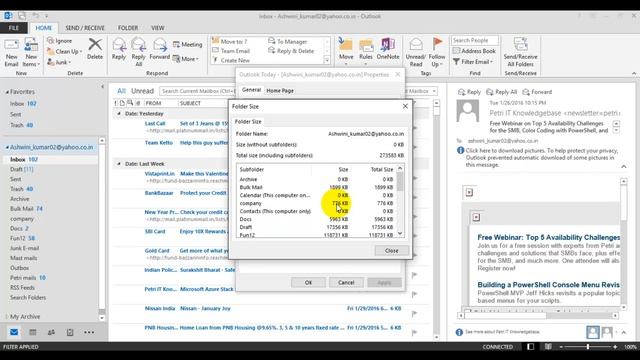This screenshot has height=360, width=640.
Task: Click Forward in the reading pane
Action: click(537, 92)
